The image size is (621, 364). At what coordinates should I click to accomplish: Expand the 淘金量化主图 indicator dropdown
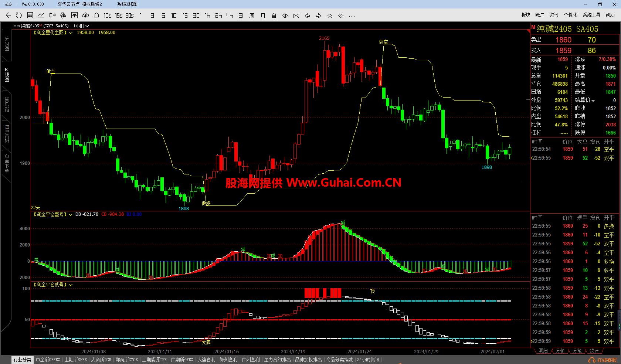coord(71,33)
